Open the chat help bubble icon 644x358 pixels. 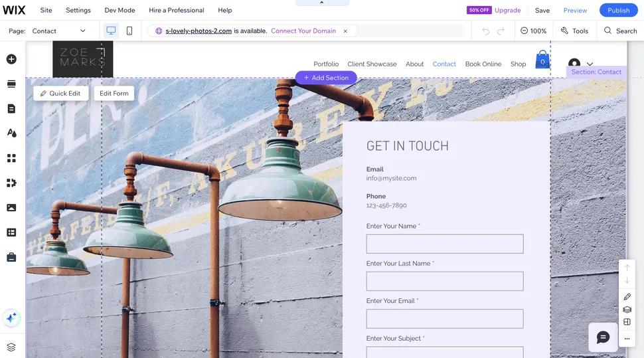click(x=603, y=337)
